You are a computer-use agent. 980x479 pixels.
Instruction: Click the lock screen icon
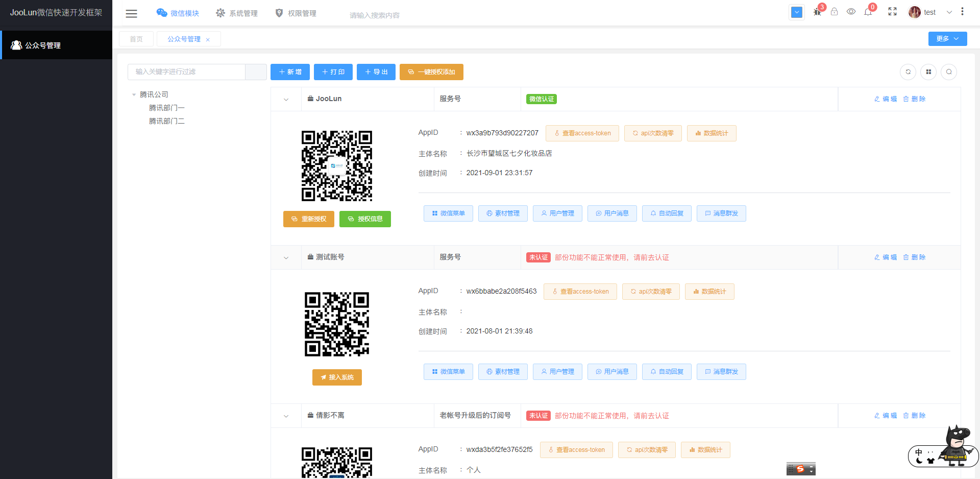(834, 12)
